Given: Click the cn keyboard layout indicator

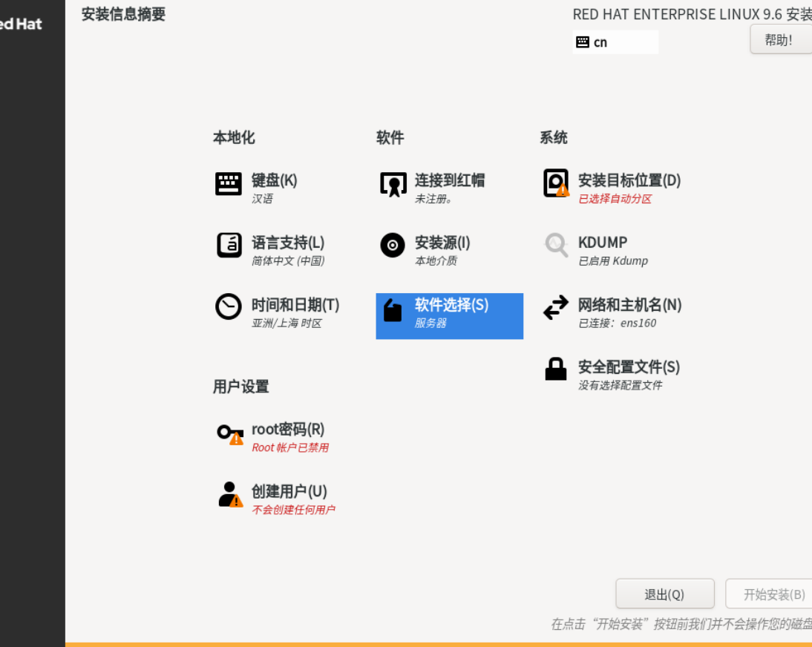Looking at the screenshot, I should (x=615, y=42).
